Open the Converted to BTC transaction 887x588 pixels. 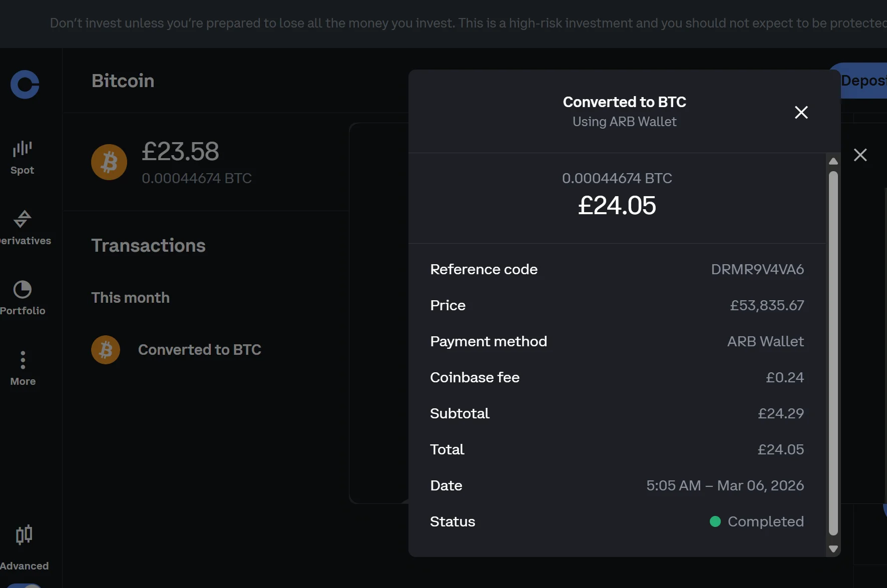click(x=200, y=350)
